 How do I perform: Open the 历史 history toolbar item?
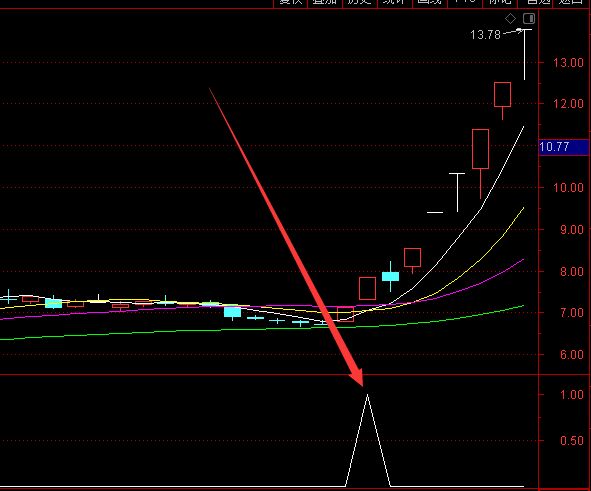click(360, 2)
